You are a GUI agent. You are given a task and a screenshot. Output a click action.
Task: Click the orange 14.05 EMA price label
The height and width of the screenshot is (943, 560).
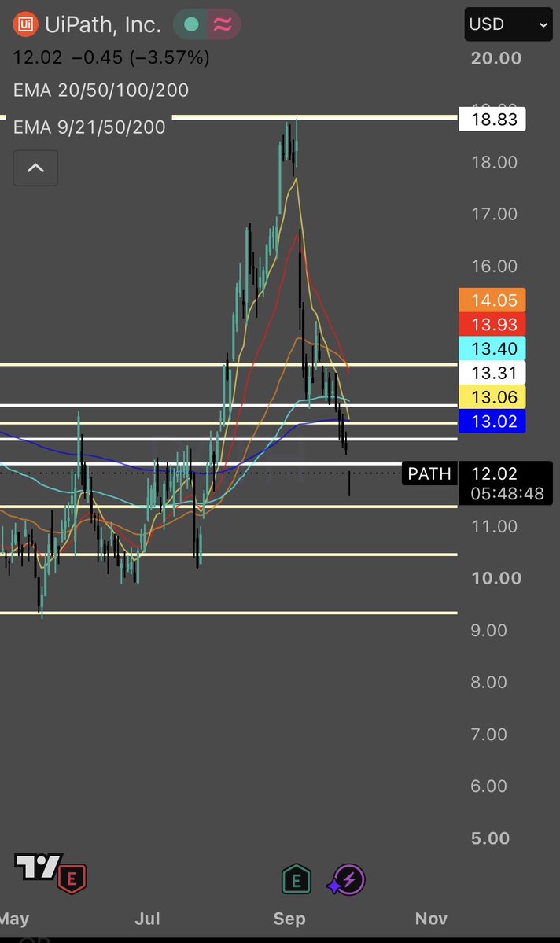(x=492, y=300)
